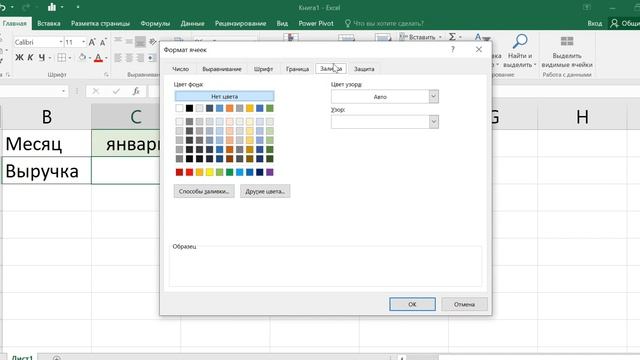
Task: Pick the purple swatch in standard colors row
Action: [270, 172]
